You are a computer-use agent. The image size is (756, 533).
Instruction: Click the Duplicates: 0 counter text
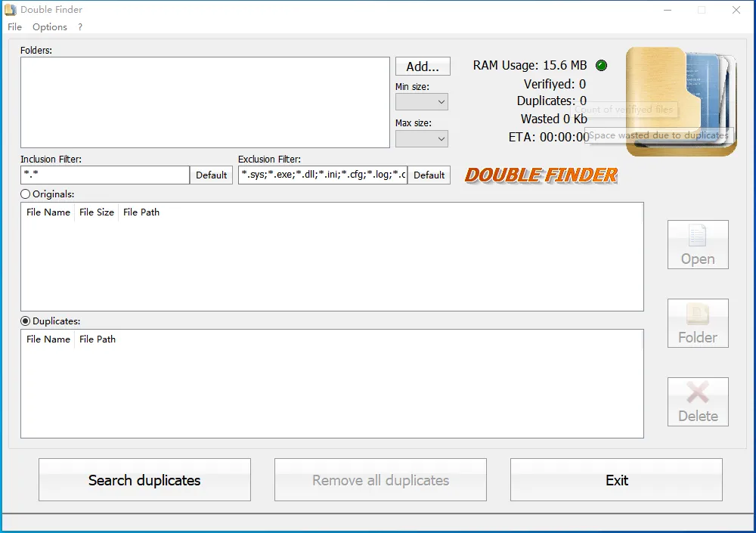[552, 101]
